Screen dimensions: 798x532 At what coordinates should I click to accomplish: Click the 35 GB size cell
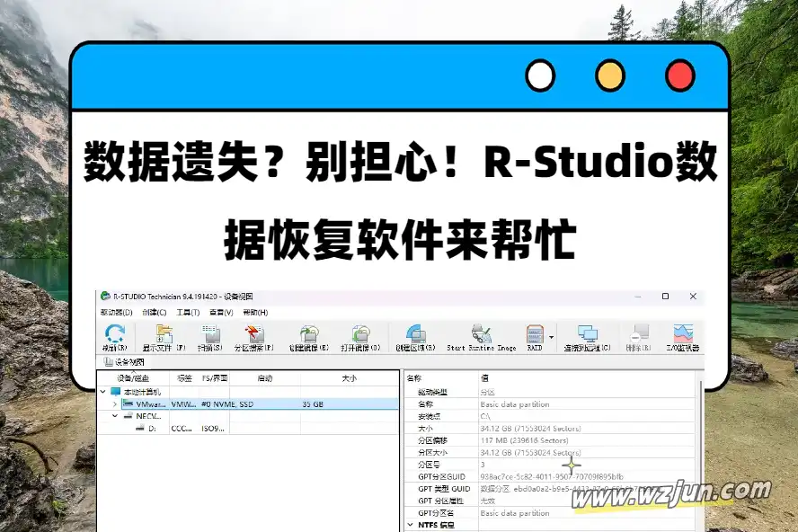click(x=313, y=404)
